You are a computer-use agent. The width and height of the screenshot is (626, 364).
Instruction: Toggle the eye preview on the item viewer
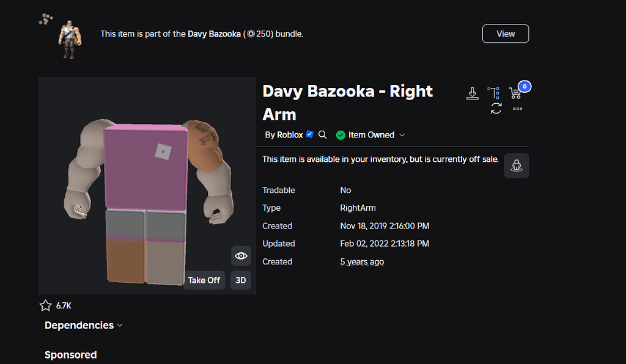coord(240,256)
